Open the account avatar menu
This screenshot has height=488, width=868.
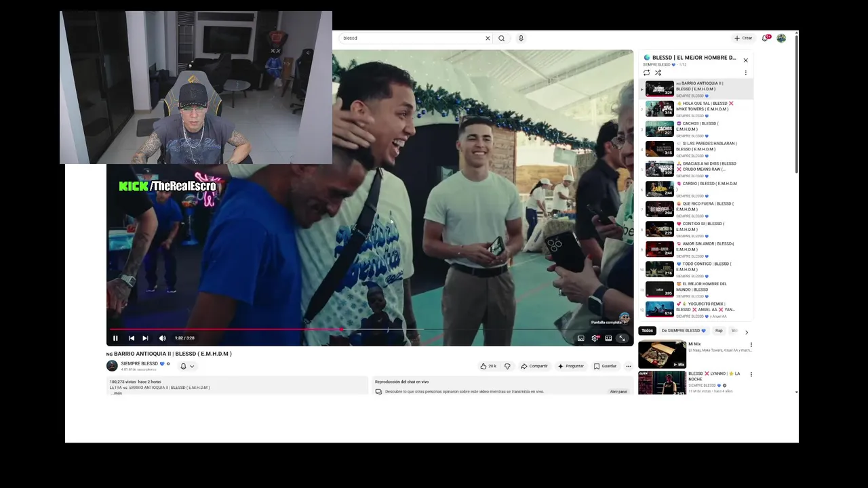click(781, 38)
